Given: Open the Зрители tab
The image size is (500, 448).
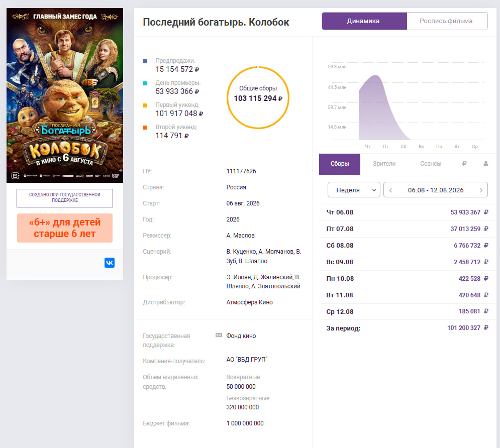Looking at the screenshot, I should [384, 164].
